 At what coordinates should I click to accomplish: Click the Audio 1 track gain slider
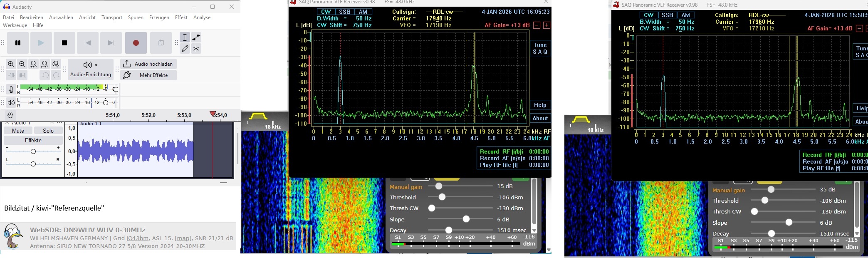(x=33, y=151)
